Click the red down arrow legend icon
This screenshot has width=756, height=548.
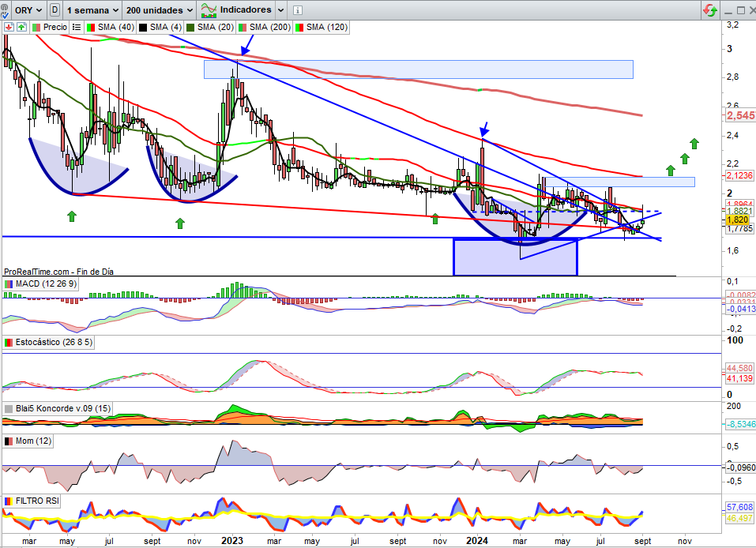pyautogui.click(x=9, y=27)
